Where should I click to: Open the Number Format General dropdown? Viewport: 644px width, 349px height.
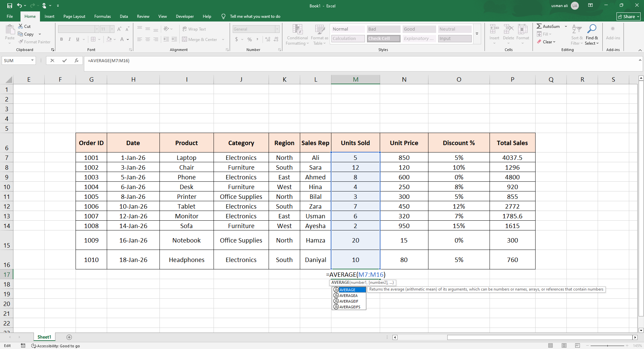(277, 29)
